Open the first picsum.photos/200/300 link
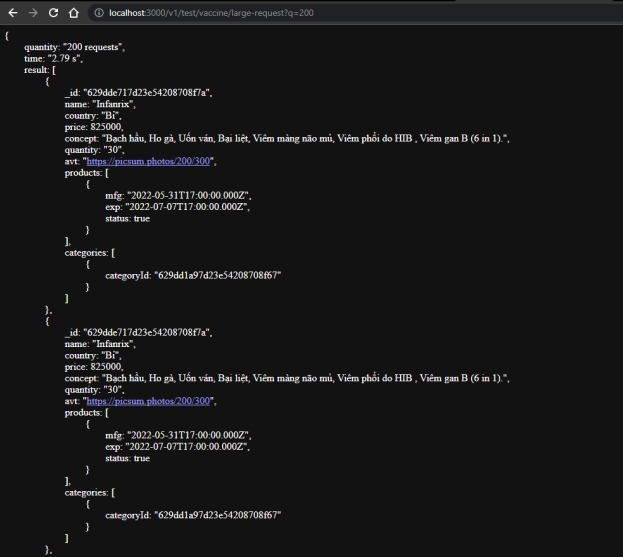The image size is (623, 557). [148, 161]
